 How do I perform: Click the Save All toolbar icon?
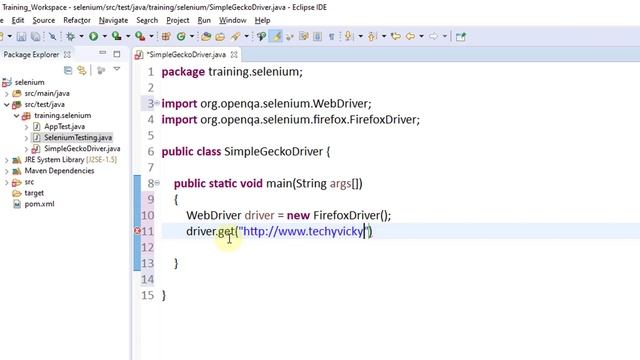point(36,37)
